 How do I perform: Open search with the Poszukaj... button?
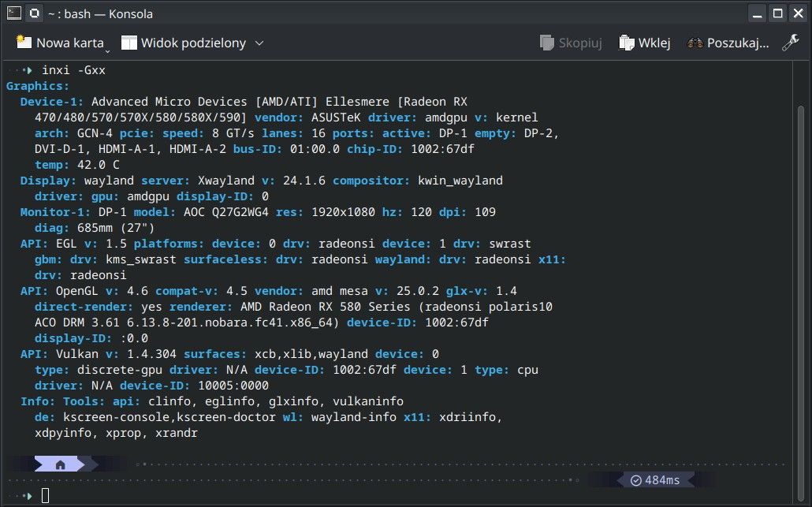728,43
